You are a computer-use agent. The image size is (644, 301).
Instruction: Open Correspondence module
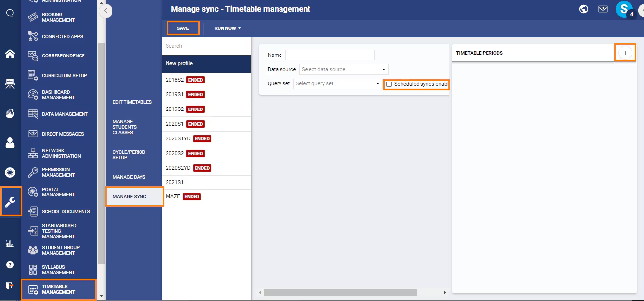tap(58, 55)
